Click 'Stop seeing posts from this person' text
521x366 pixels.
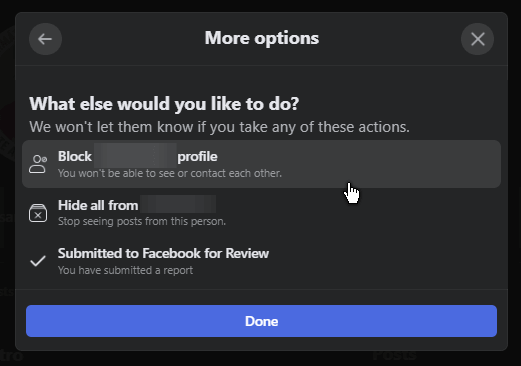pyautogui.click(x=142, y=221)
